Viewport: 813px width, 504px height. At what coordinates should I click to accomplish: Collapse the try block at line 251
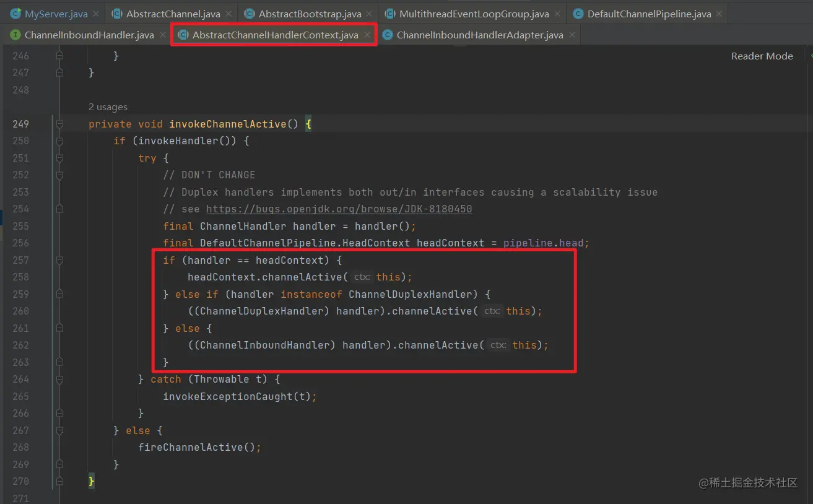tap(60, 158)
